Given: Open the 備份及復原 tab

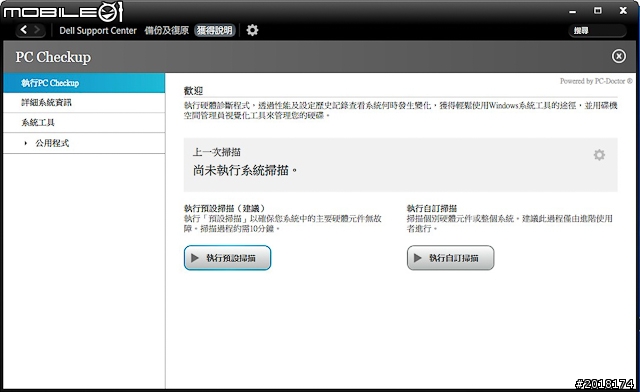Looking at the screenshot, I should coord(167,31).
